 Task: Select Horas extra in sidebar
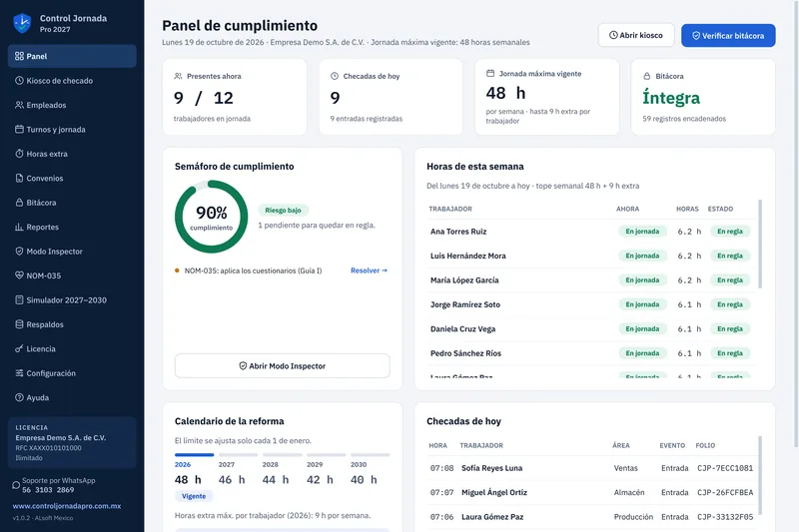[x=72, y=154]
